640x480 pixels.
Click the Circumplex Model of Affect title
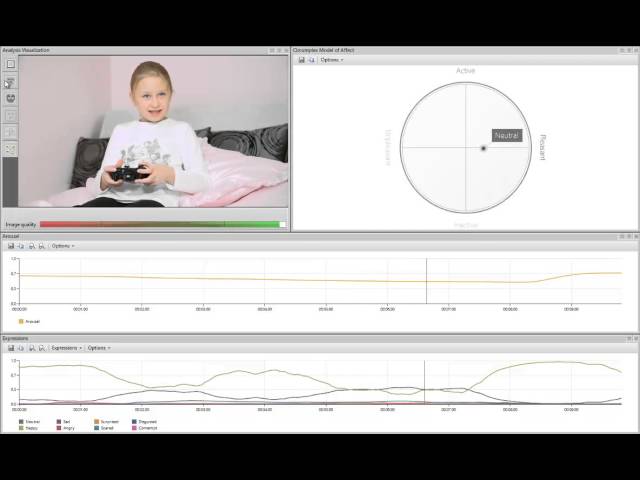(324, 50)
